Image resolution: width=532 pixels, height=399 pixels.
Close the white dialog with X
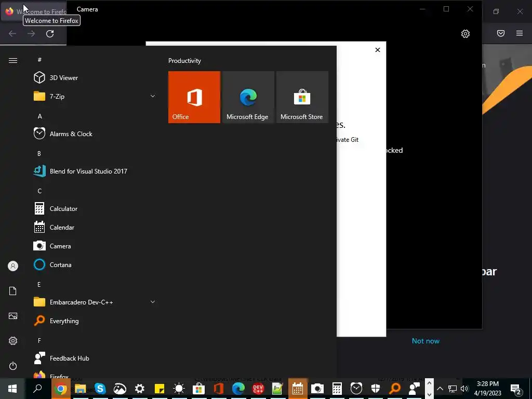(378, 50)
